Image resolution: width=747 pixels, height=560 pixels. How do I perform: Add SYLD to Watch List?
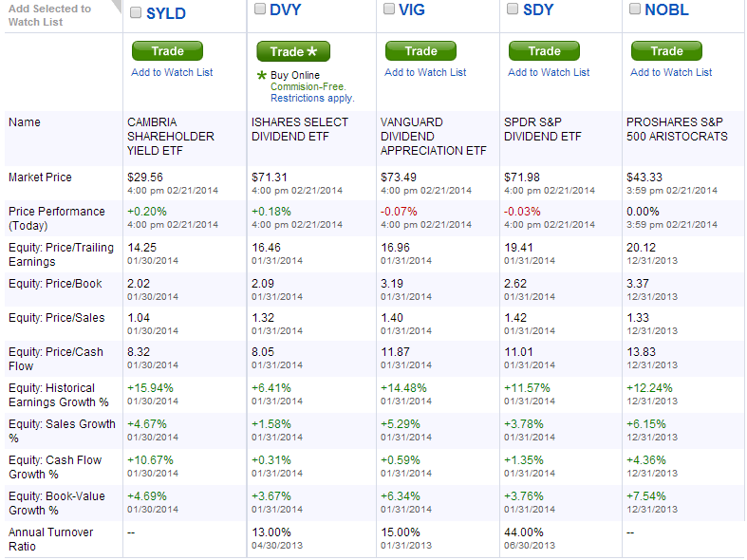pos(172,72)
